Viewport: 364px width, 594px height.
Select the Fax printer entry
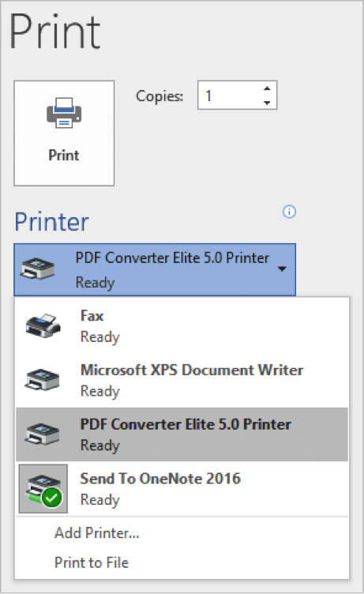(182, 326)
